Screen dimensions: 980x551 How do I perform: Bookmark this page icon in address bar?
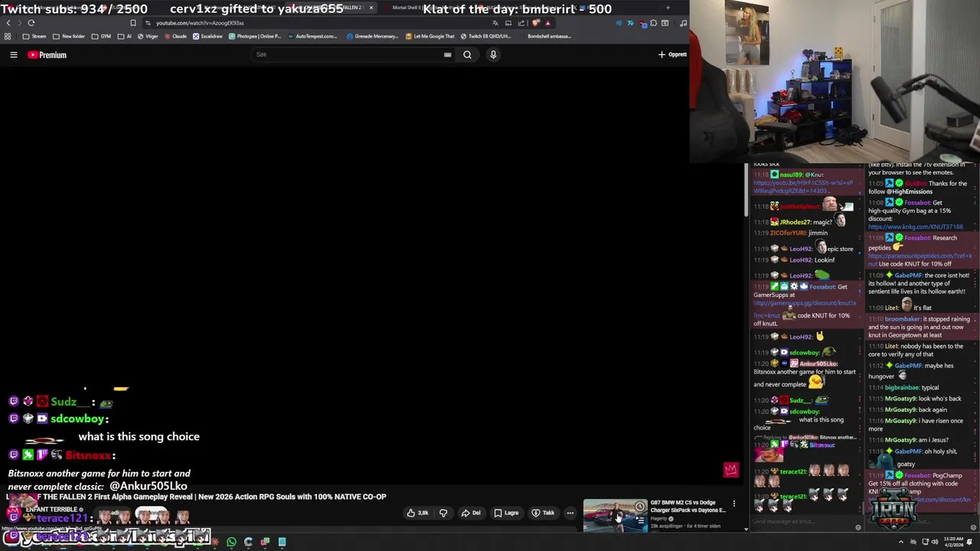point(132,23)
